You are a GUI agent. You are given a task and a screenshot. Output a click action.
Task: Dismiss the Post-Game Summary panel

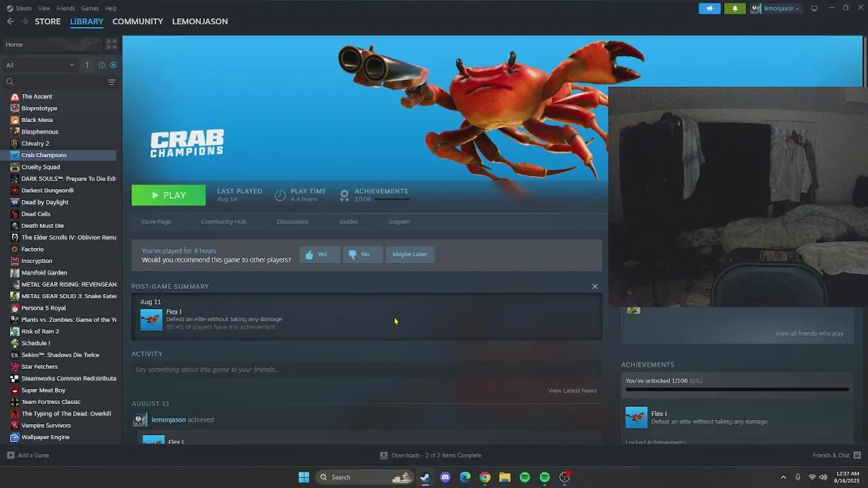[x=595, y=287]
